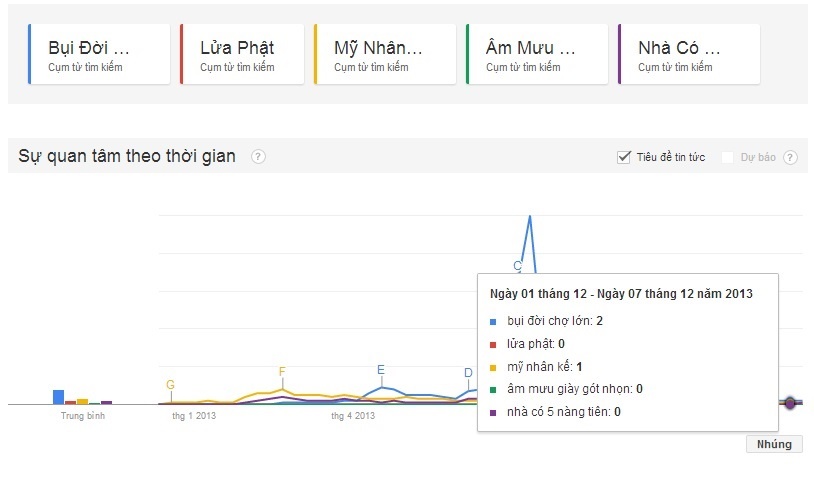Click the 'Nhà Có …' search term card
The height and width of the screenshot is (478, 814).
click(689, 54)
